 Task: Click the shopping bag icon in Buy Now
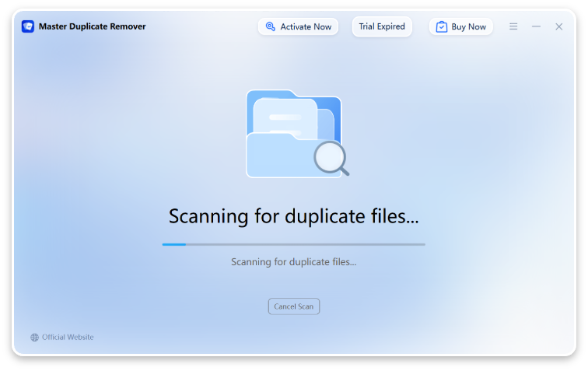point(441,26)
